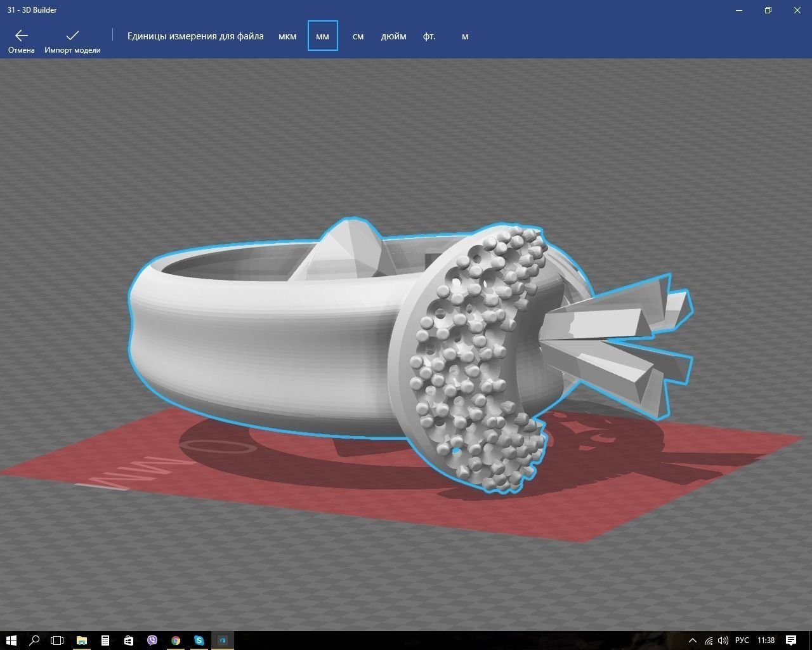Minimize the 3D Builder window
The width and height of the screenshot is (812, 650).
coord(739,10)
